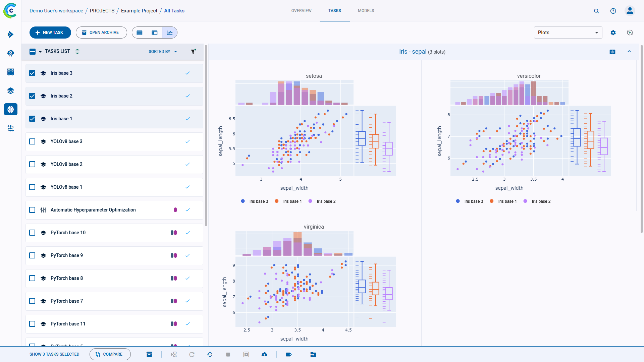Click the help icon in toolbar
Image resolution: width=644 pixels, height=362 pixels.
[x=613, y=11]
